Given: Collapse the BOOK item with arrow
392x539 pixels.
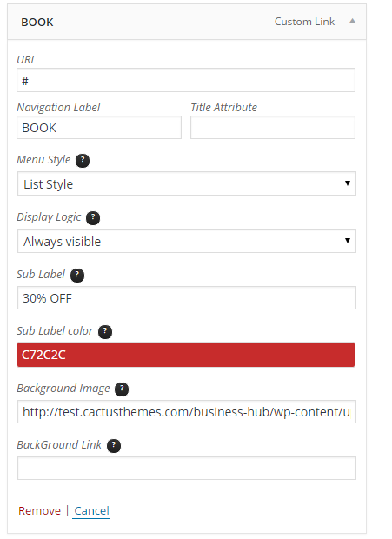Looking at the screenshot, I should [x=353, y=22].
